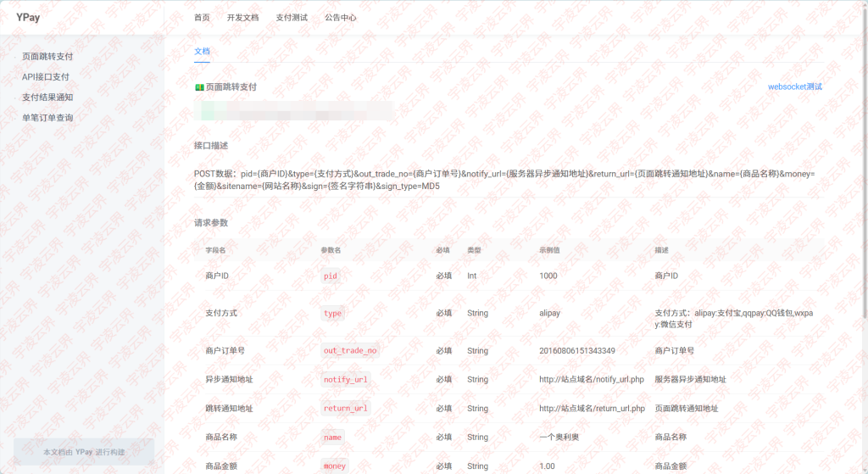Click the 本文档由 YPay 进行构建 footer
The width and height of the screenshot is (868, 474).
(84, 453)
